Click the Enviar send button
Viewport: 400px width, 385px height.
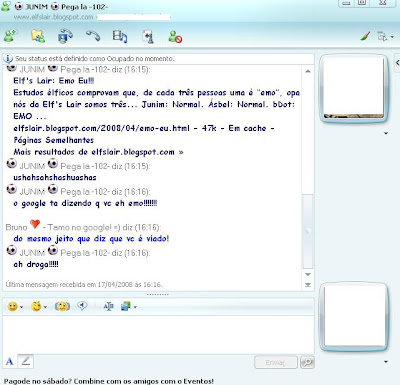coord(276,362)
